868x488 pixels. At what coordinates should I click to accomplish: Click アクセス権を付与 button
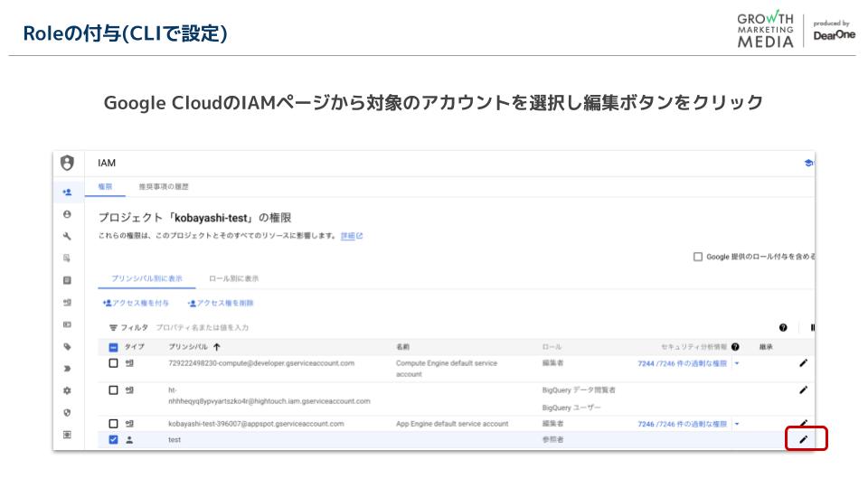tap(136, 304)
